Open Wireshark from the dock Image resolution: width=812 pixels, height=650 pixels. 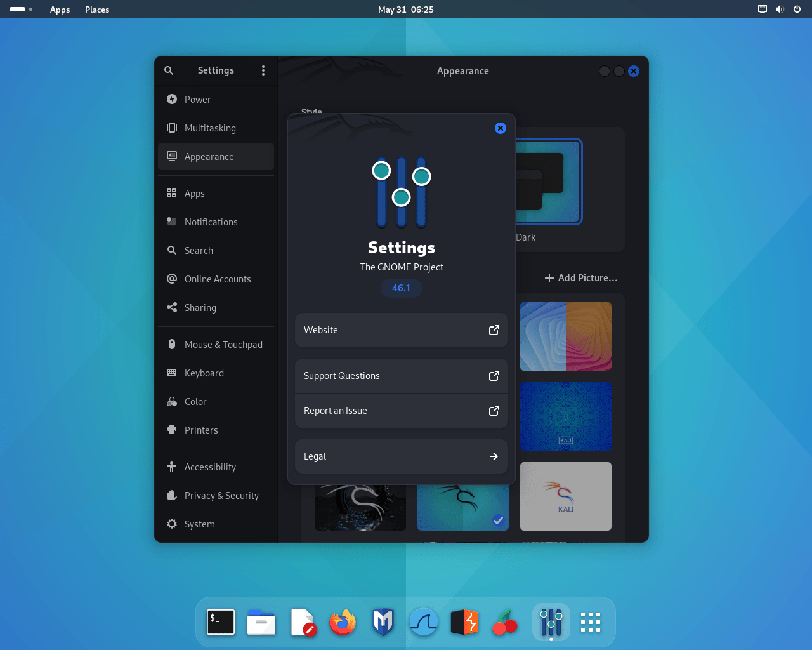point(424,622)
